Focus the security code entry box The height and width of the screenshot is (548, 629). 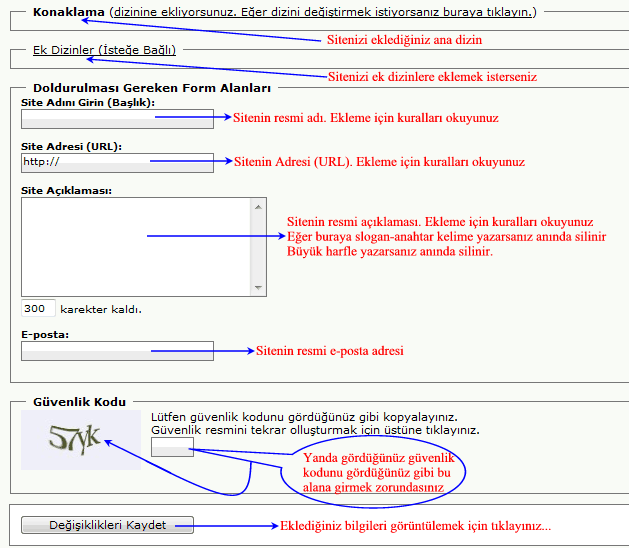pyautogui.click(x=172, y=447)
